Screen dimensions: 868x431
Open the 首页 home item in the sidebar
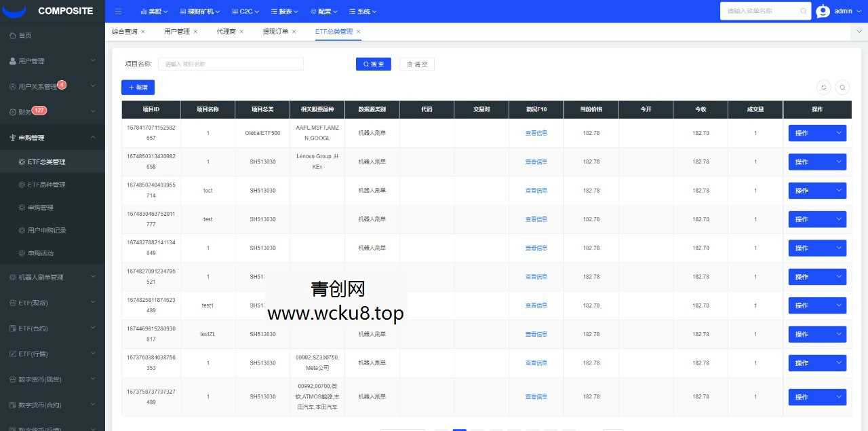[x=26, y=35]
